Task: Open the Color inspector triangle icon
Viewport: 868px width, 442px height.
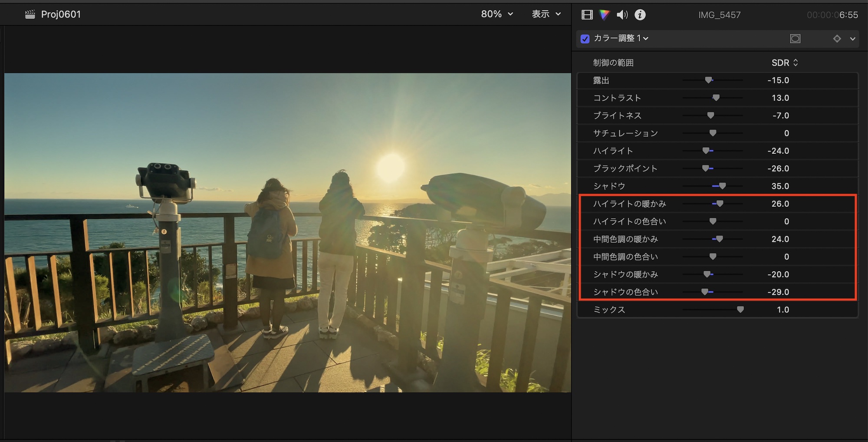Action: tap(604, 15)
